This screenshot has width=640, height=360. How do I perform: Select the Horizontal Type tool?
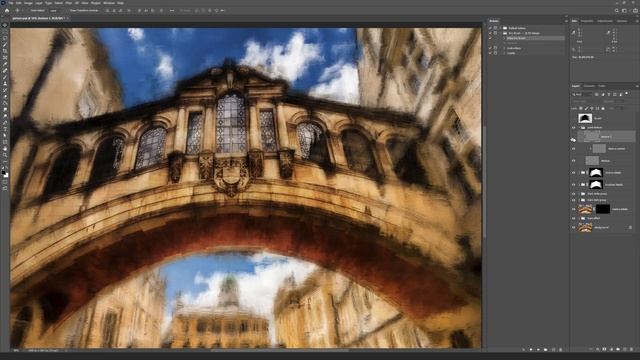tap(5, 129)
